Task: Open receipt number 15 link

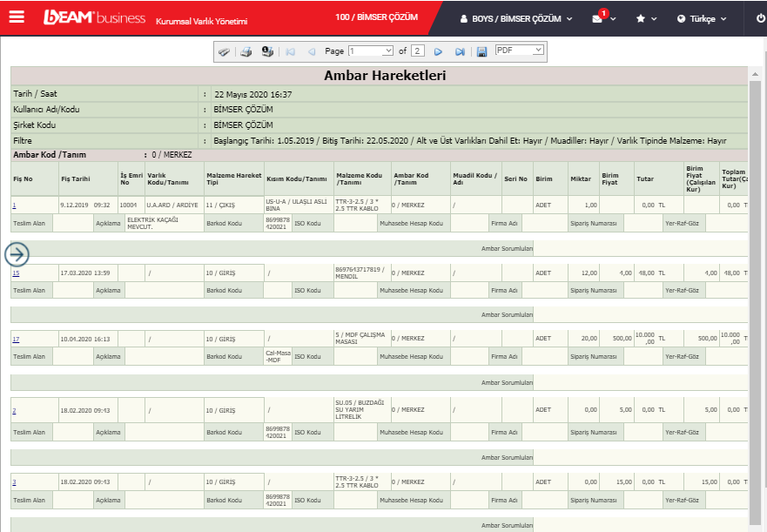Action: (16, 273)
